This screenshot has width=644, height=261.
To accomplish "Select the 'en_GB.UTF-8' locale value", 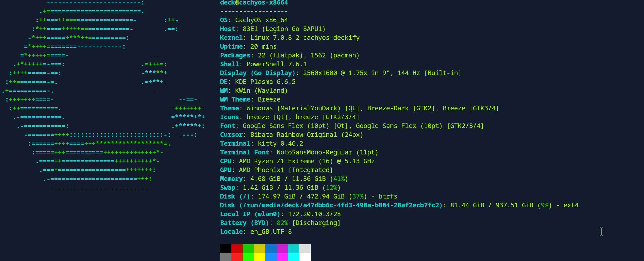I will 271,232.
